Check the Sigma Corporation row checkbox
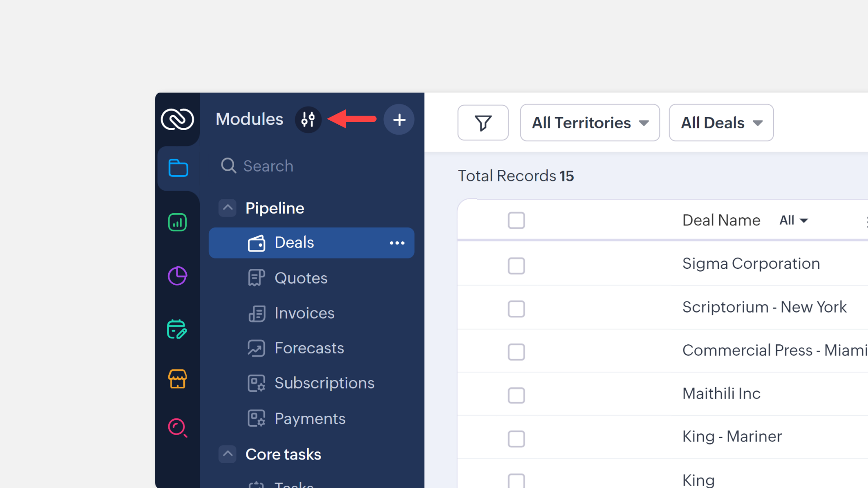The image size is (868, 488). 516,266
